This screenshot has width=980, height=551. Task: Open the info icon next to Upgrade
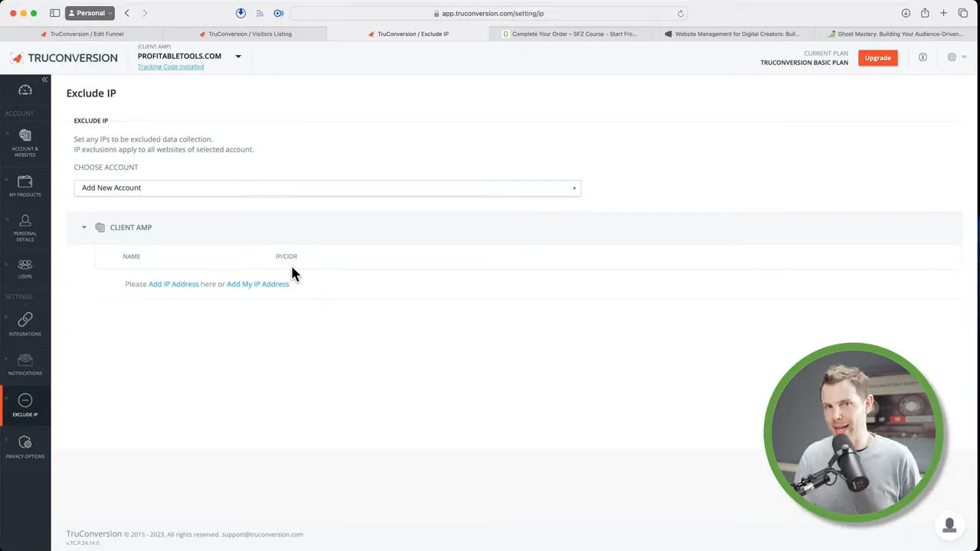click(923, 57)
